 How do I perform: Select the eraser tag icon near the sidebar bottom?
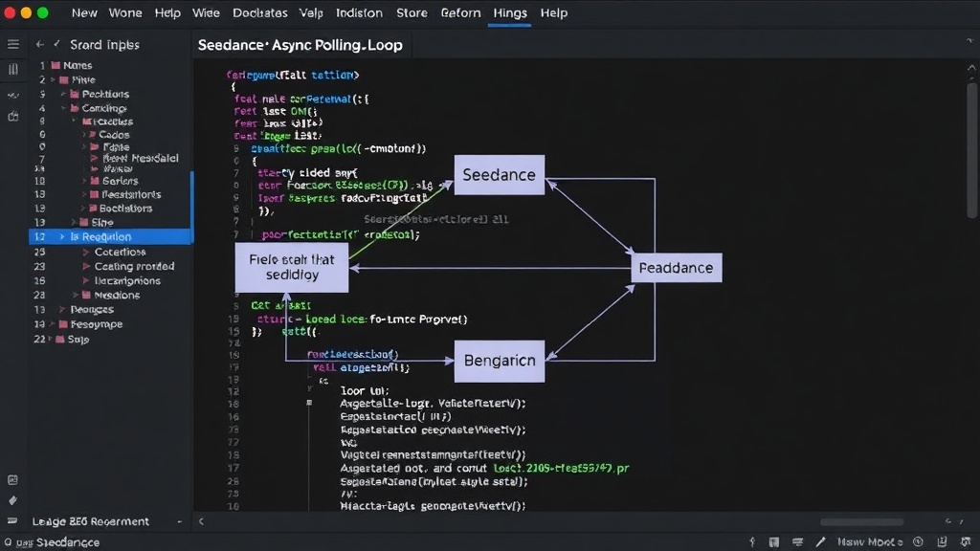point(12,500)
